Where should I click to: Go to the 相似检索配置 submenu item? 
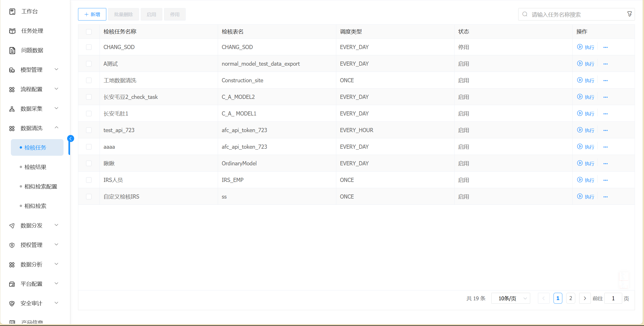(41, 187)
